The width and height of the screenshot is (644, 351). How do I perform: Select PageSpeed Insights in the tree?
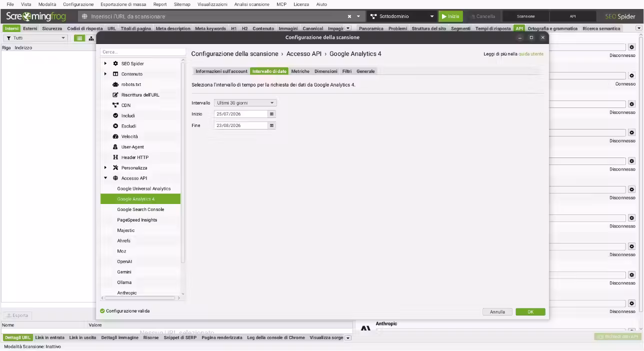click(x=137, y=220)
